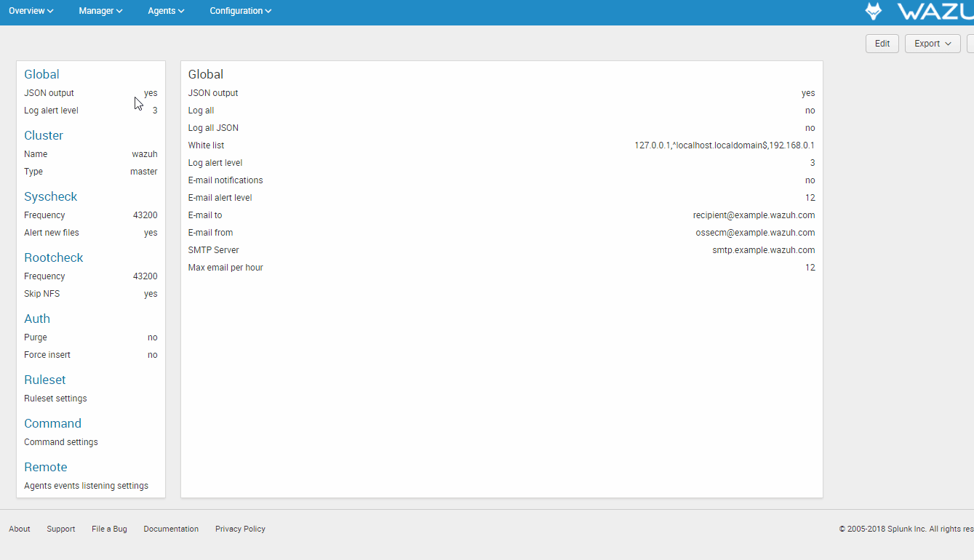Image resolution: width=974 pixels, height=560 pixels.
Task: Select the Rootcheck section in sidebar
Action: pos(53,257)
